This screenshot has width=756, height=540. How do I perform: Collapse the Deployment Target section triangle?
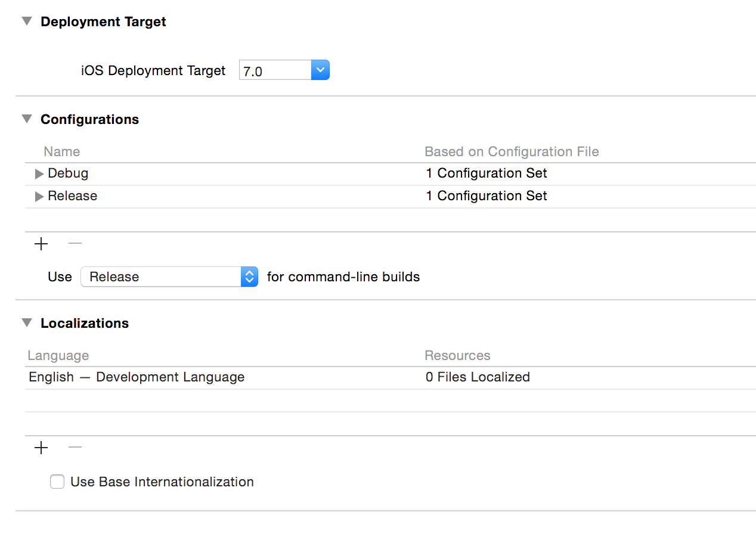[x=26, y=21]
